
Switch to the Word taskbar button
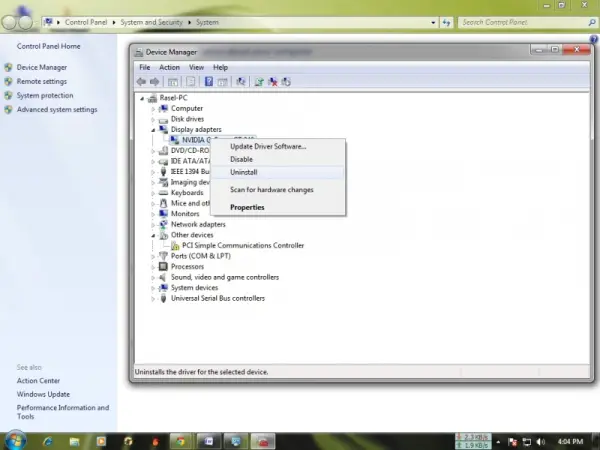209,442
